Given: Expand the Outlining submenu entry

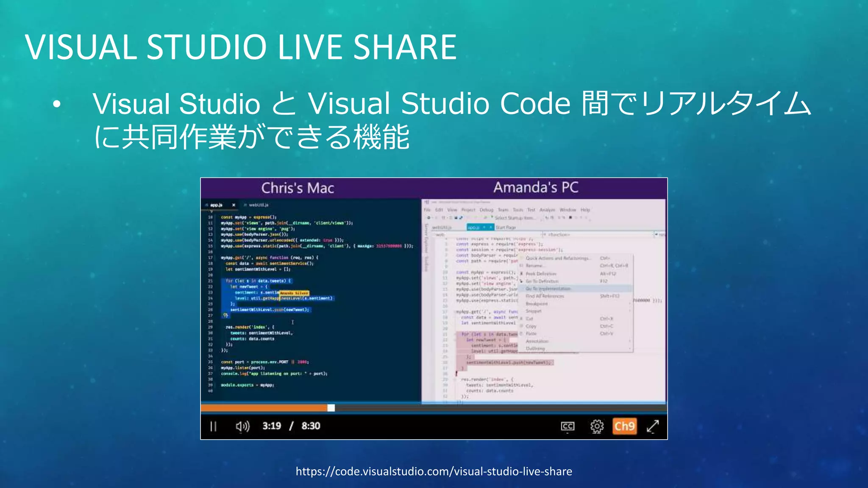Looking at the screenshot, I should [x=576, y=348].
